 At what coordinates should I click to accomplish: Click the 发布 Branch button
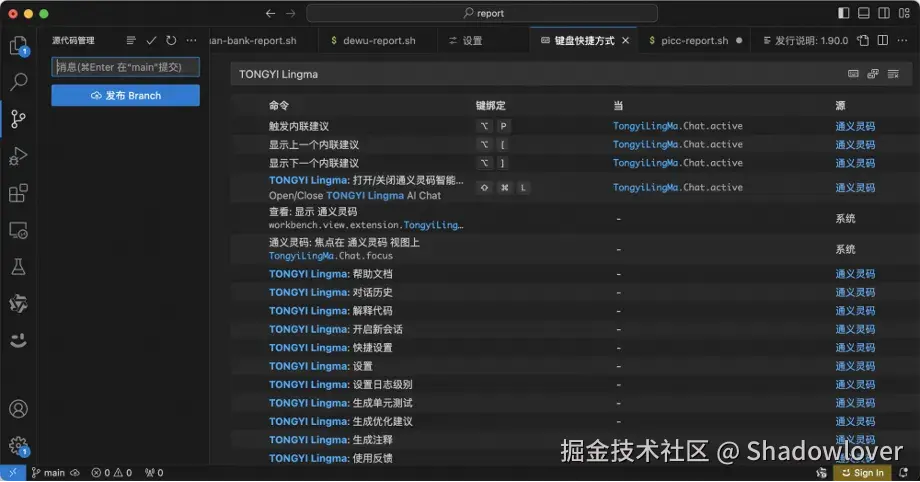pyautogui.click(x=125, y=95)
